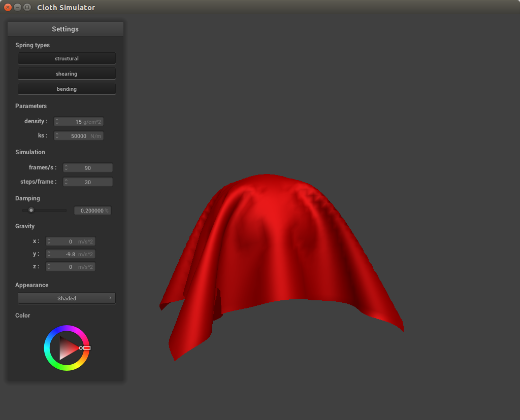Toggle the structural spring type button

(x=67, y=58)
